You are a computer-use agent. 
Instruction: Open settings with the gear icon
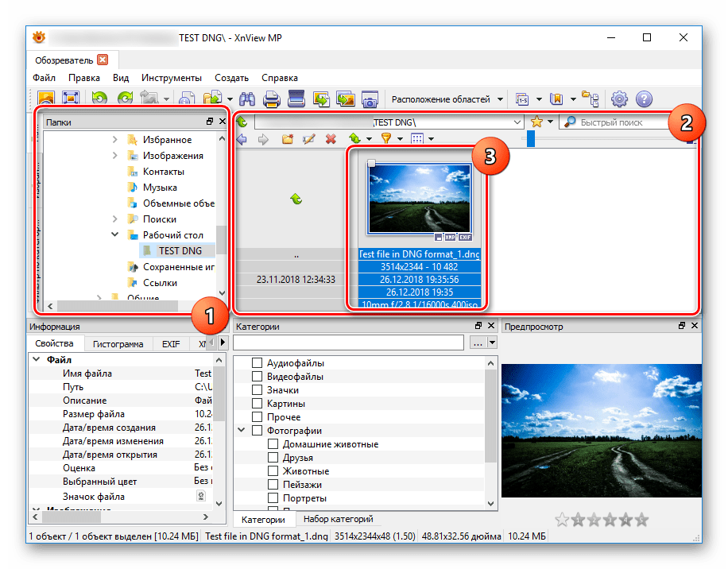tap(619, 99)
